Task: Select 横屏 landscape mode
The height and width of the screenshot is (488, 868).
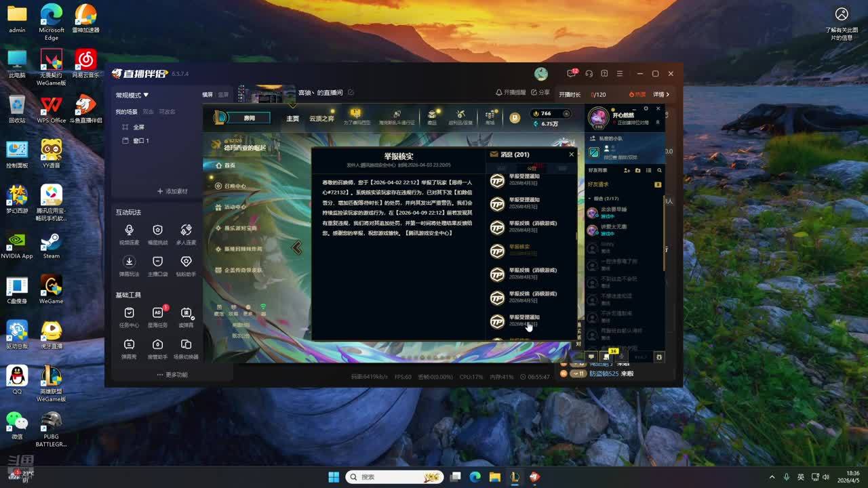Action: 208,95
